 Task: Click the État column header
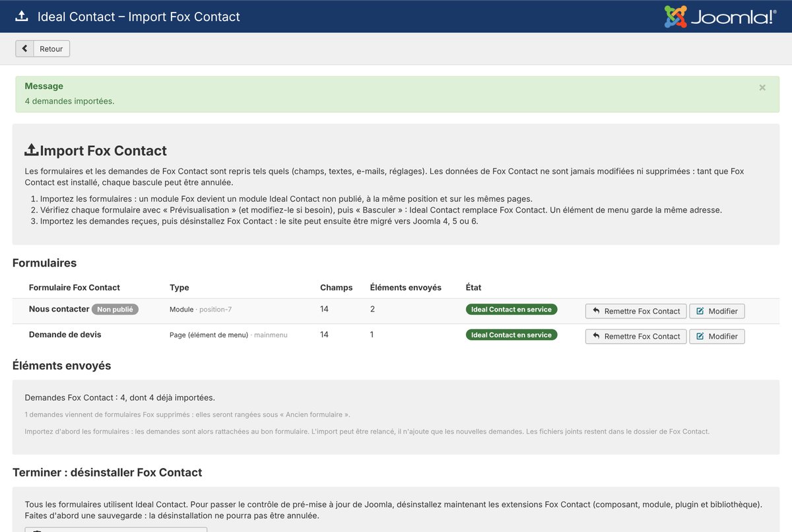coord(473,287)
